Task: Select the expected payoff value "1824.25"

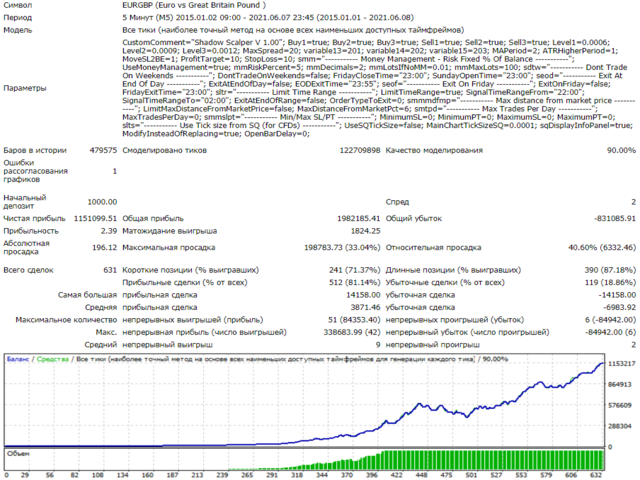Action: [365, 231]
